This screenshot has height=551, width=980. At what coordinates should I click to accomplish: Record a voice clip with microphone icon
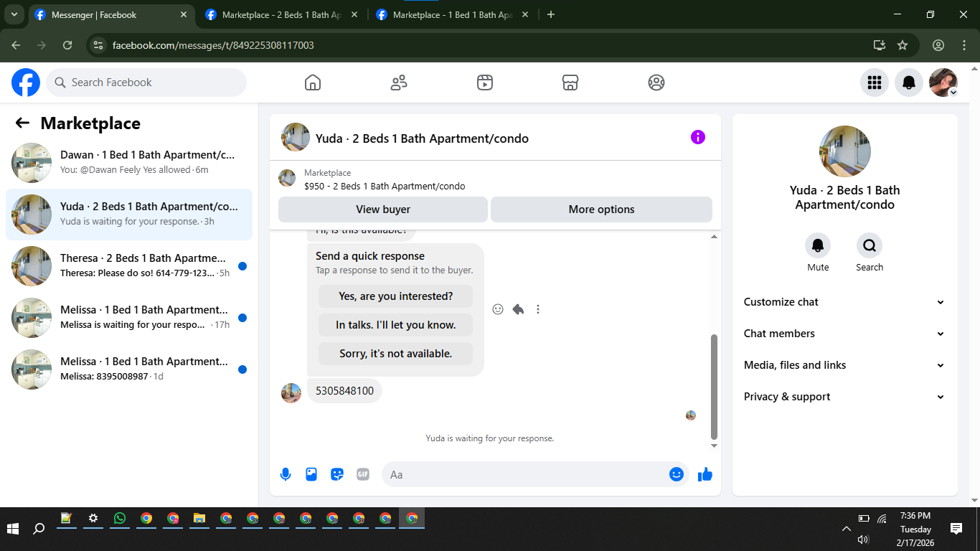tap(286, 474)
